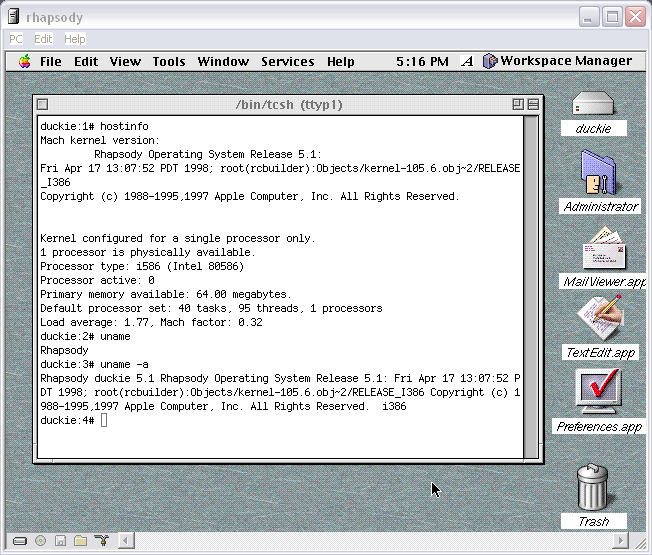Open the File menu
Image resolution: width=652 pixels, height=555 pixels.
51,62
